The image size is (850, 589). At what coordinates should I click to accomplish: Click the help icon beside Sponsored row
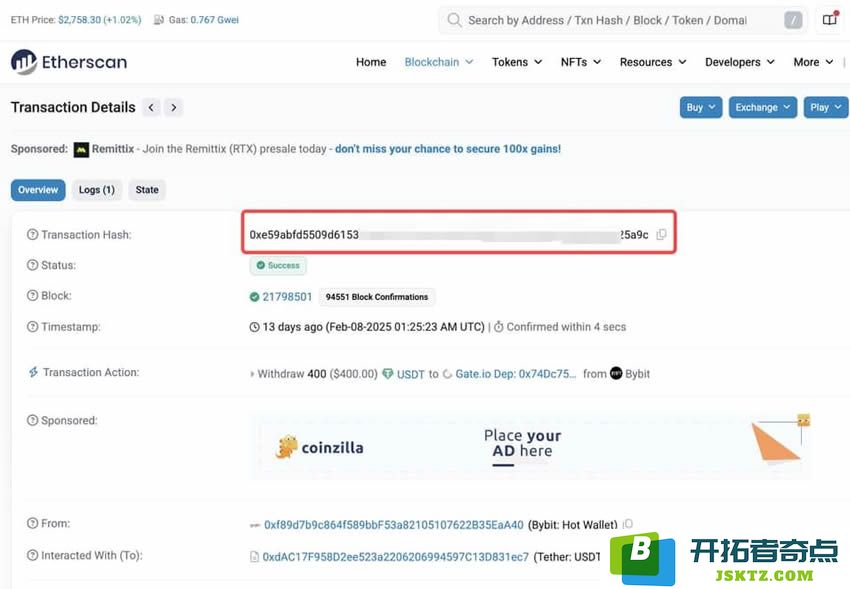pyautogui.click(x=33, y=420)
